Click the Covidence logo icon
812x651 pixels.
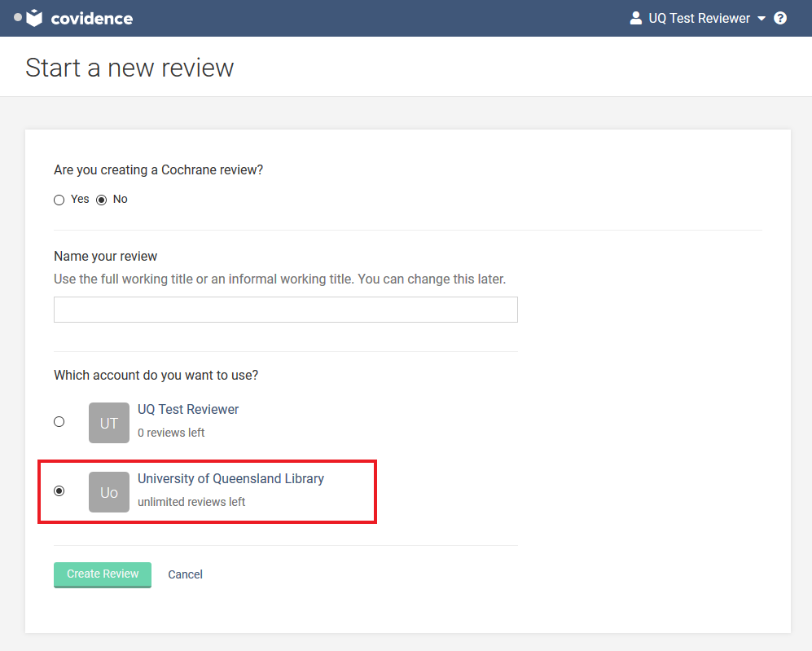click(x=33, y=18)
